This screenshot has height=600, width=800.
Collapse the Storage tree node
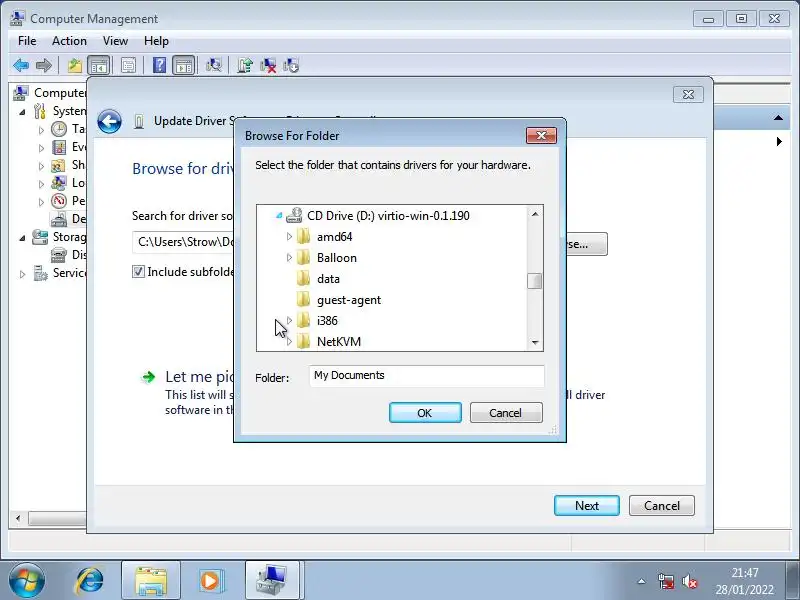pos(22,238)
